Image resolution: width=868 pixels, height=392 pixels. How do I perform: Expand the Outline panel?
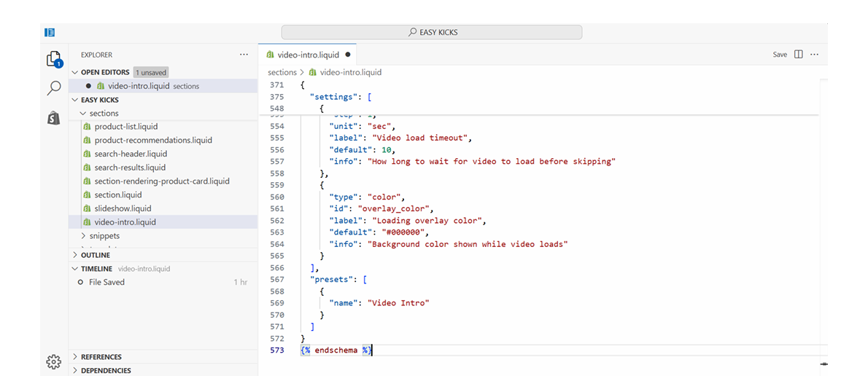[74, 255]
